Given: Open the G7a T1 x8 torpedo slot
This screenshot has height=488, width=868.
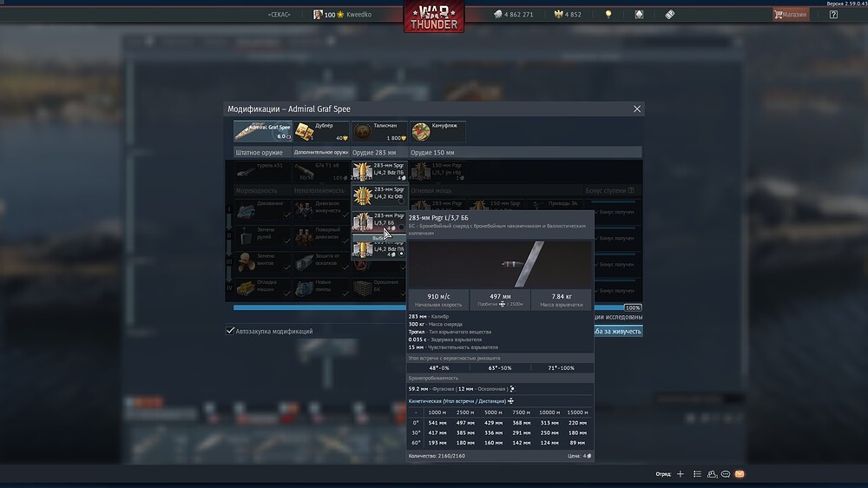Looking at the screenshot, I should click(321, 172).
